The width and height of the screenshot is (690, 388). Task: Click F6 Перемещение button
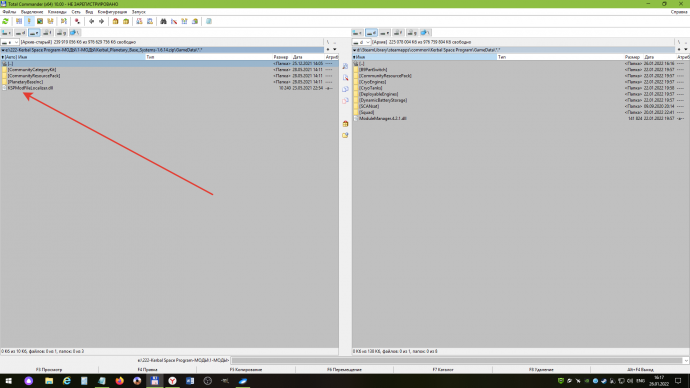345,370
